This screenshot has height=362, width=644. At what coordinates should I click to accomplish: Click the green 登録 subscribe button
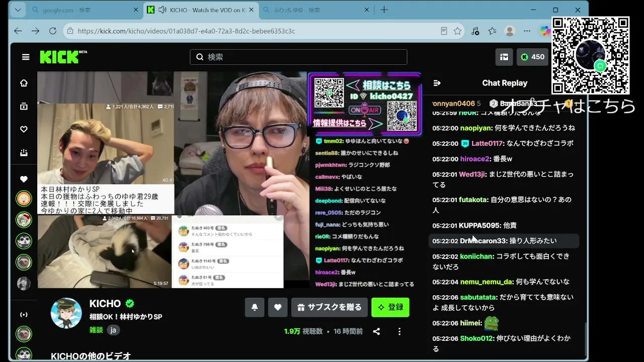click(390, 307)
